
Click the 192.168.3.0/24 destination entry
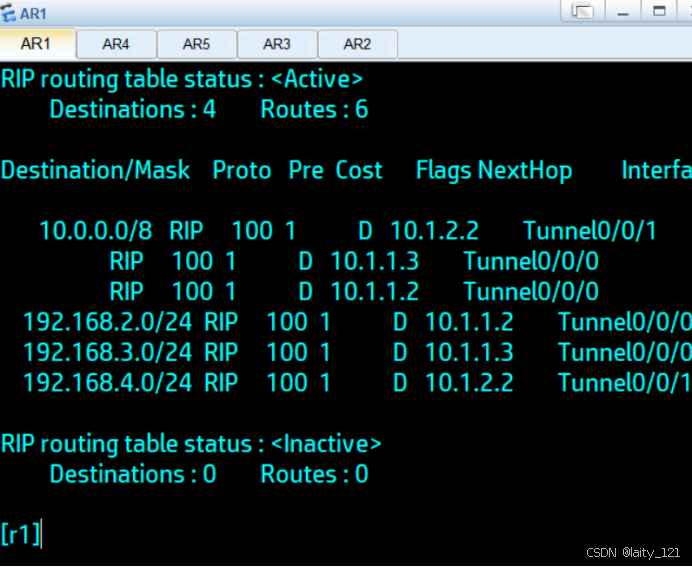click(x=108, y=352)
